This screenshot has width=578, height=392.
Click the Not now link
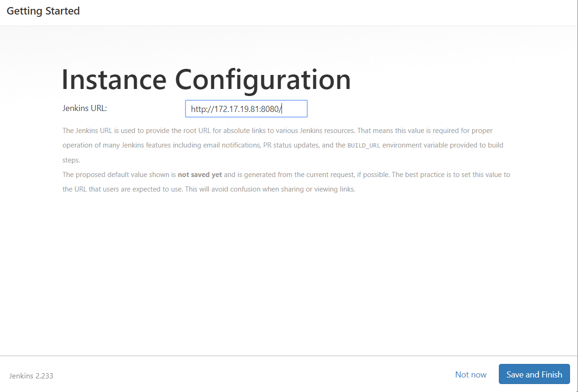[x=471, y=374]
